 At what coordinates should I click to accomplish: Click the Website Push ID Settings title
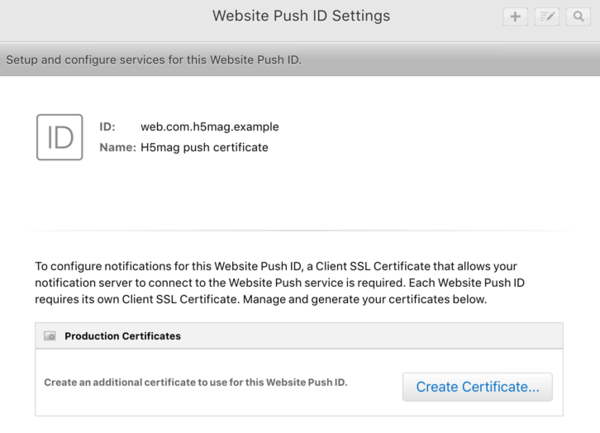point(301,16)
